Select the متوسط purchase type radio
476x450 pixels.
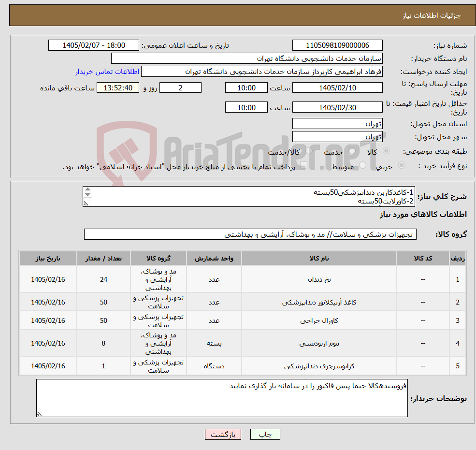click(363, 165)
